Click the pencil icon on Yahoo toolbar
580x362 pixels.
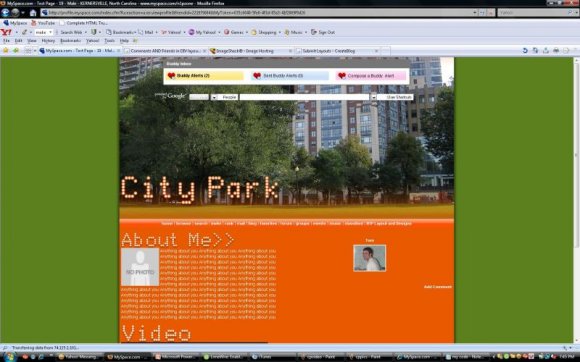pyautogui.click(x=24, y=32)
